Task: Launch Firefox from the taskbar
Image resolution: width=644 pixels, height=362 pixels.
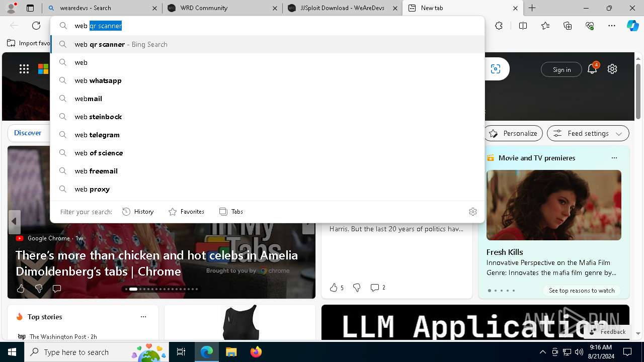Action: tap(256, 352)
